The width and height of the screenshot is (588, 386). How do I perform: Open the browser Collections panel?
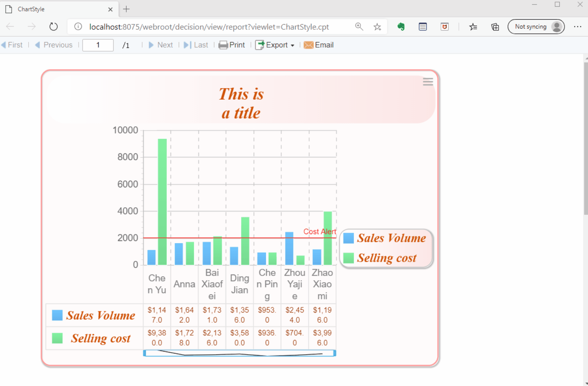(x=495, y=27)
